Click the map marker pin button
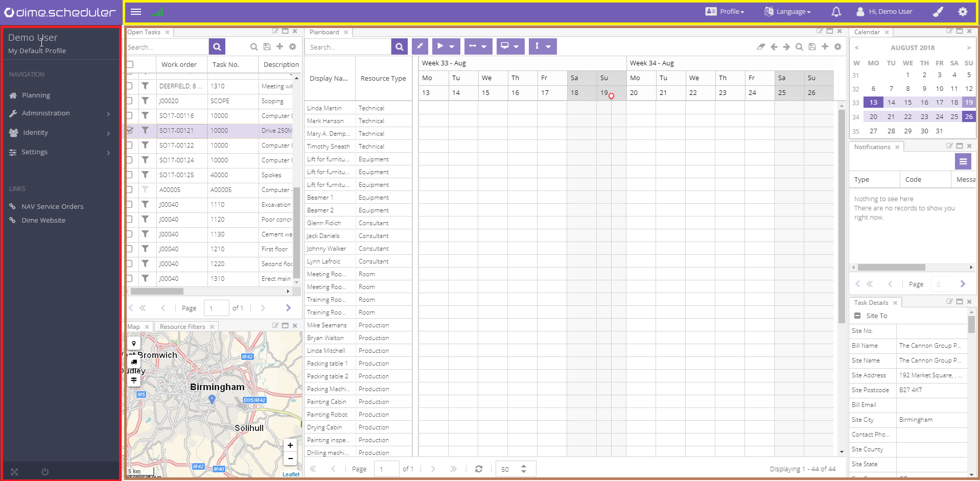Viewport: 980px width, 481px height. [x=134, y=344]
